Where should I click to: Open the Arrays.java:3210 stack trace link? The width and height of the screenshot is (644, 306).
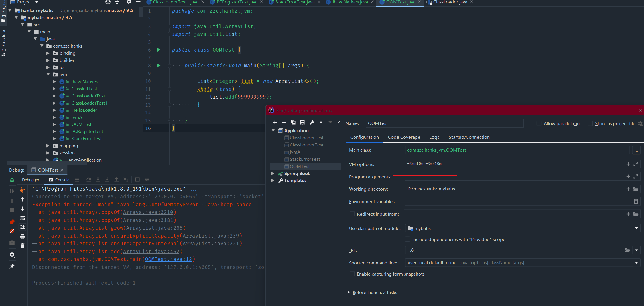point(148,212)
